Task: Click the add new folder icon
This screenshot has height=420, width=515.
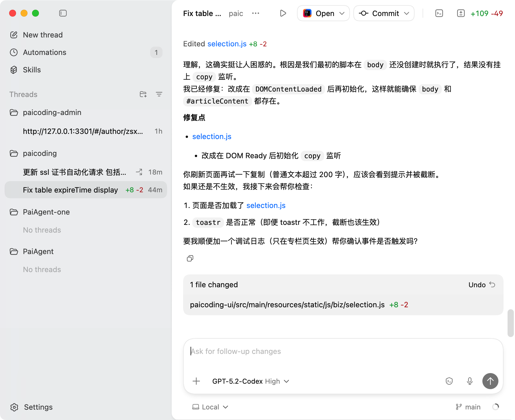Action: point(143,94)
